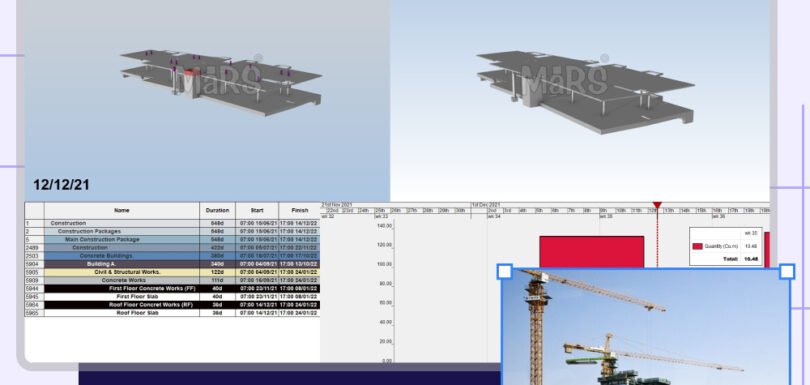
Task: Click the Name column header
Action: 122,210
